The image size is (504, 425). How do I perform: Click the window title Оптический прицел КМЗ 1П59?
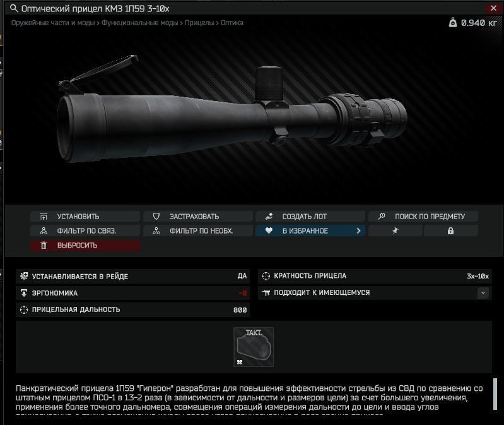[x=95, y=9]
